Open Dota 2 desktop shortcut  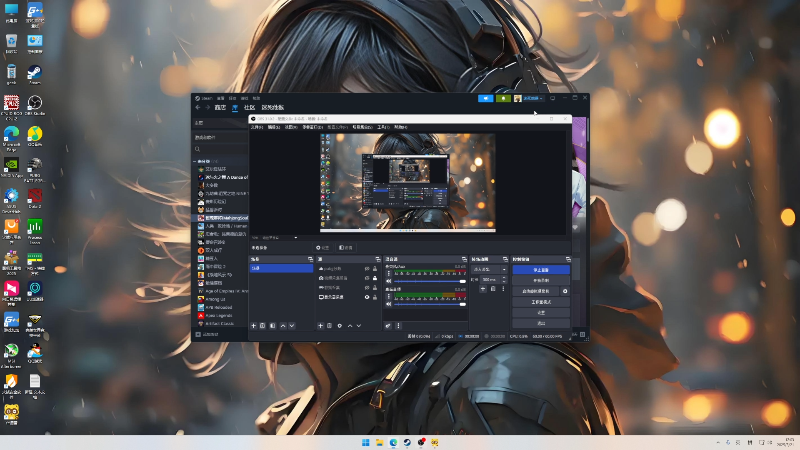point(35,198)
